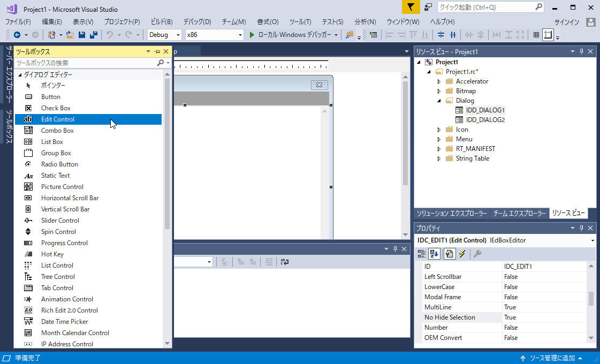This screenshot has height=364, width=600.
Task: Select the ポインター tool in the toolbox
Action: click(x=88, y=85)
